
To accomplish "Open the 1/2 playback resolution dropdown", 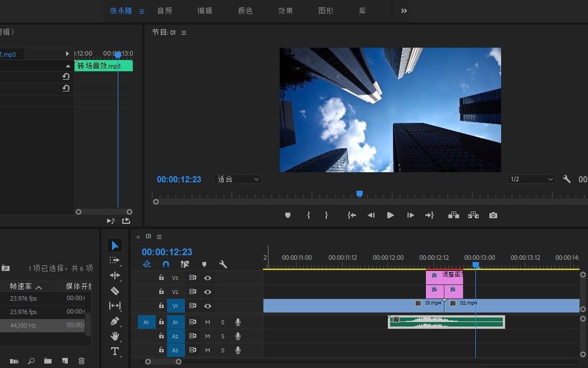I will pyautogui.click(x=531, y=180).
